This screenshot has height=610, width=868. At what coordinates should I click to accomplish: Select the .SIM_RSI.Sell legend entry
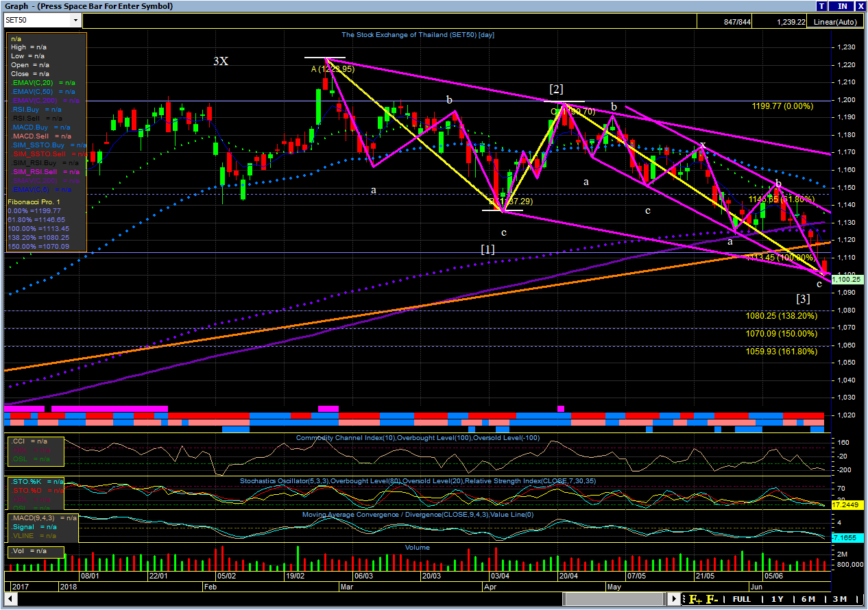45,171
